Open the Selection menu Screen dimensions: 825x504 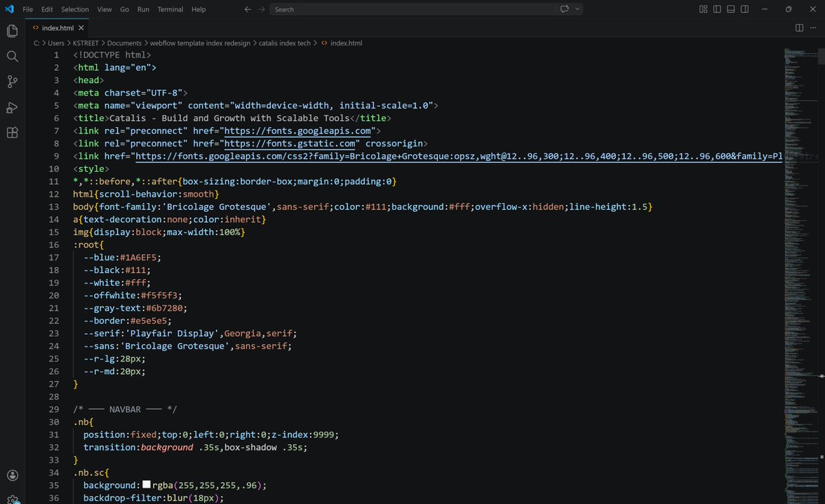(x=75, y=9)
